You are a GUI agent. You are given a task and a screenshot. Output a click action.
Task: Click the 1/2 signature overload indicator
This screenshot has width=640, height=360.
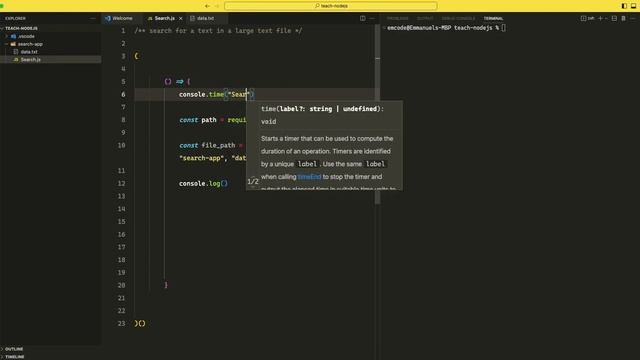click(x=253, y=182)
